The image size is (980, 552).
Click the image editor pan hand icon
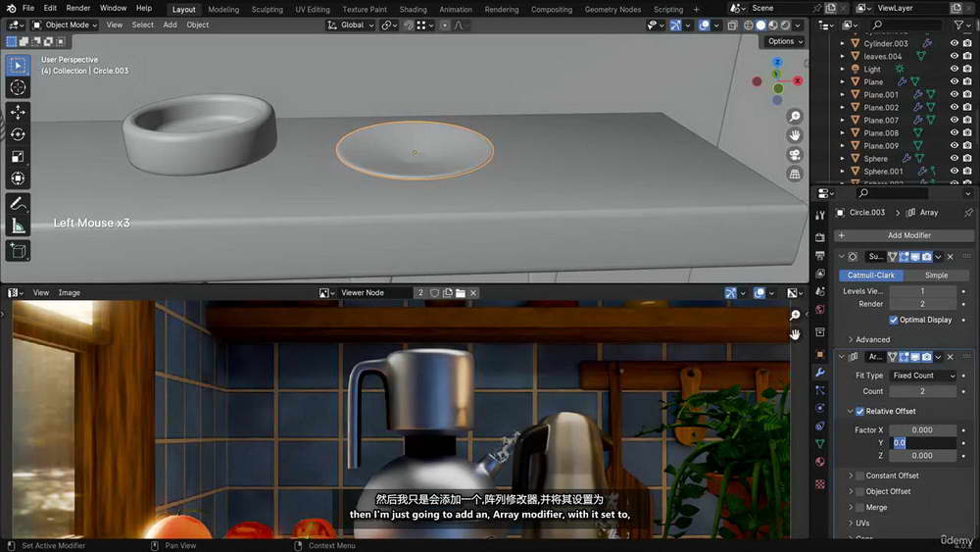tap(795, 334)
